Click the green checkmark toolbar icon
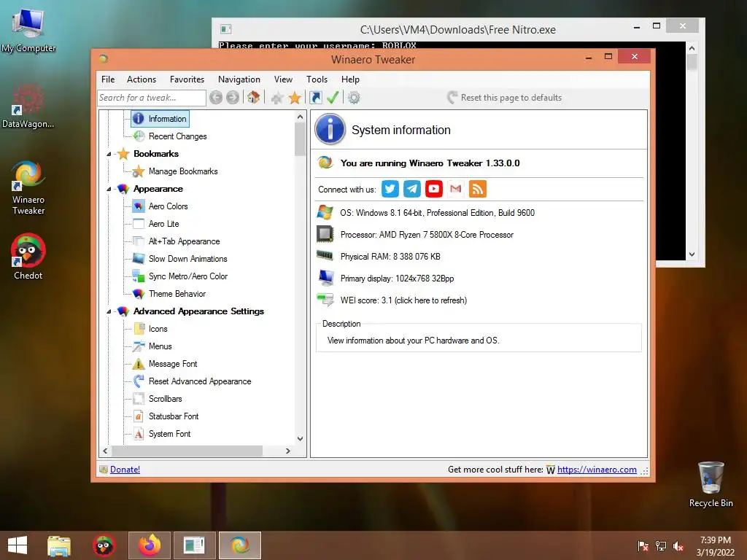The image size is (747, 560). [x=333, y=98]
